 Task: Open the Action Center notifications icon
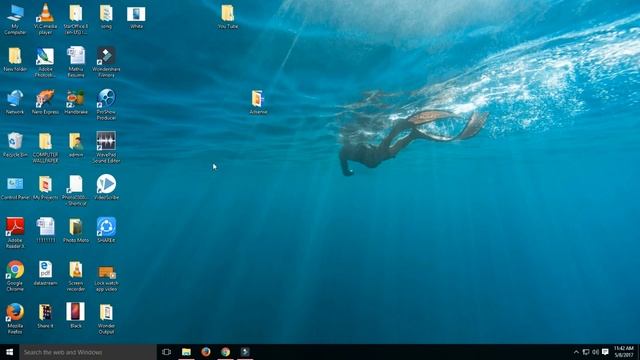point(605,352)
